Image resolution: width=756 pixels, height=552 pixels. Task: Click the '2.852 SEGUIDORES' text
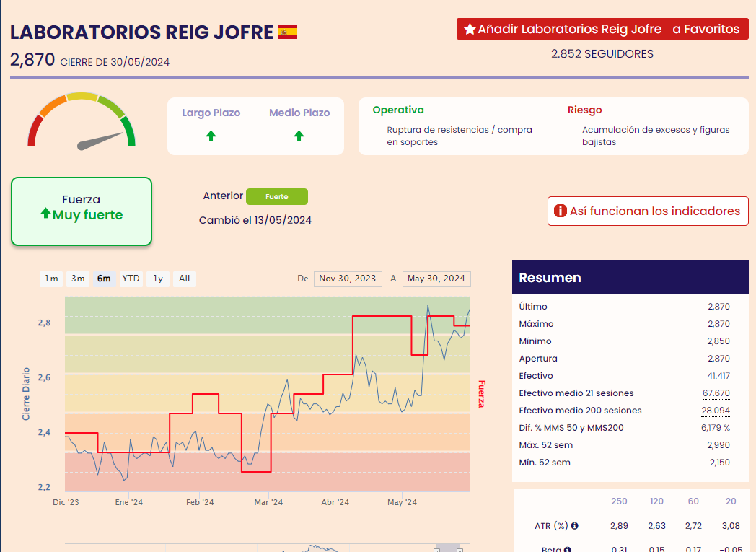pyautogui.click(x=602, y=54)
